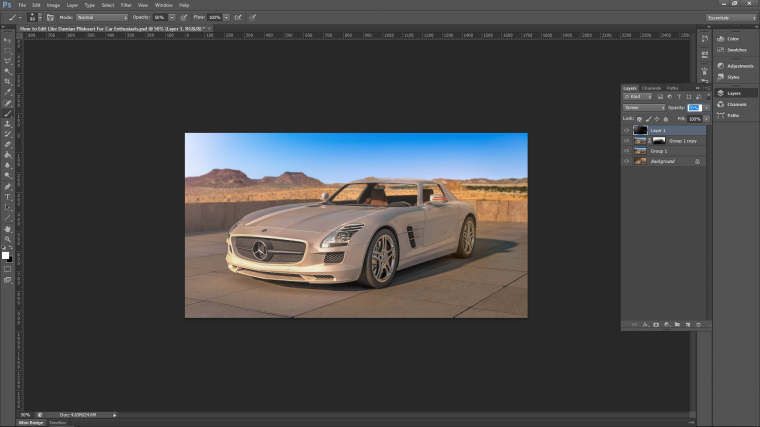Select the Path Selection tool
Image resolution: width=760 pixels, height=427 pixels.
click(x=7, y=207)
